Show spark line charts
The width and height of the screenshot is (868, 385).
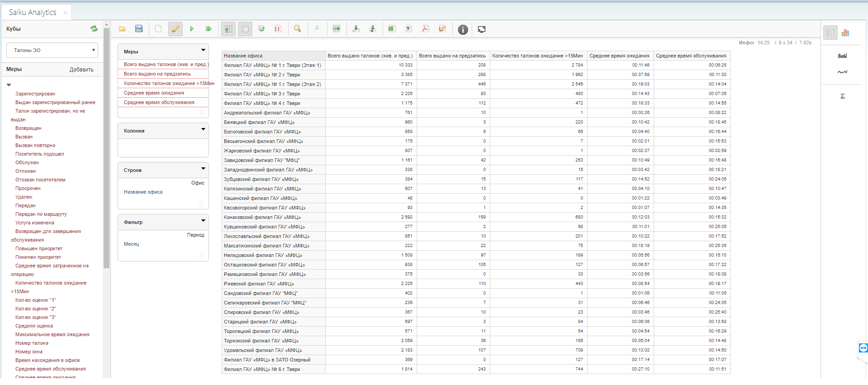pyautogui.click(x=842, y=72)
